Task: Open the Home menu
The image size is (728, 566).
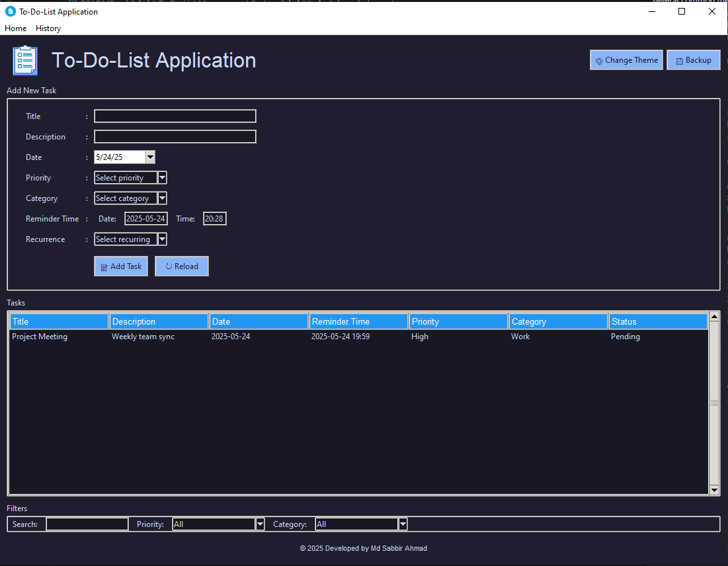Action: (x=15, y=28)
